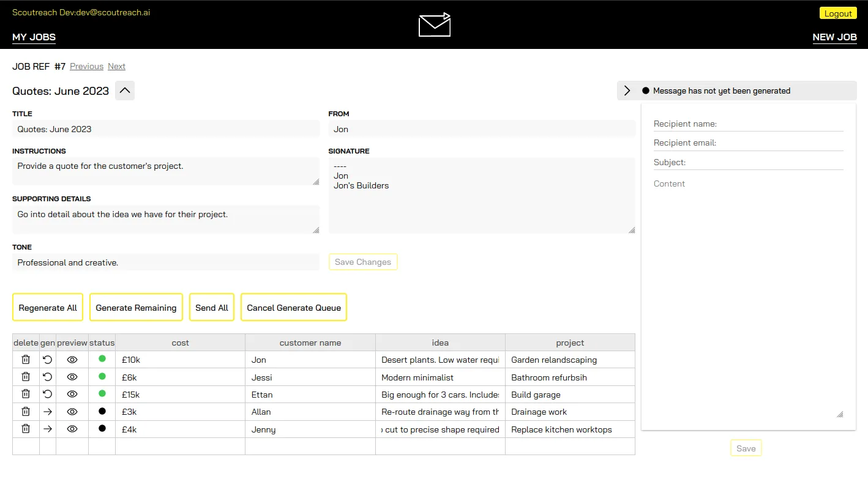Viewport: 868px width, 501px height.
Task: Delete Jon's garden relandscaping row
Action: (x=25, y=360)
